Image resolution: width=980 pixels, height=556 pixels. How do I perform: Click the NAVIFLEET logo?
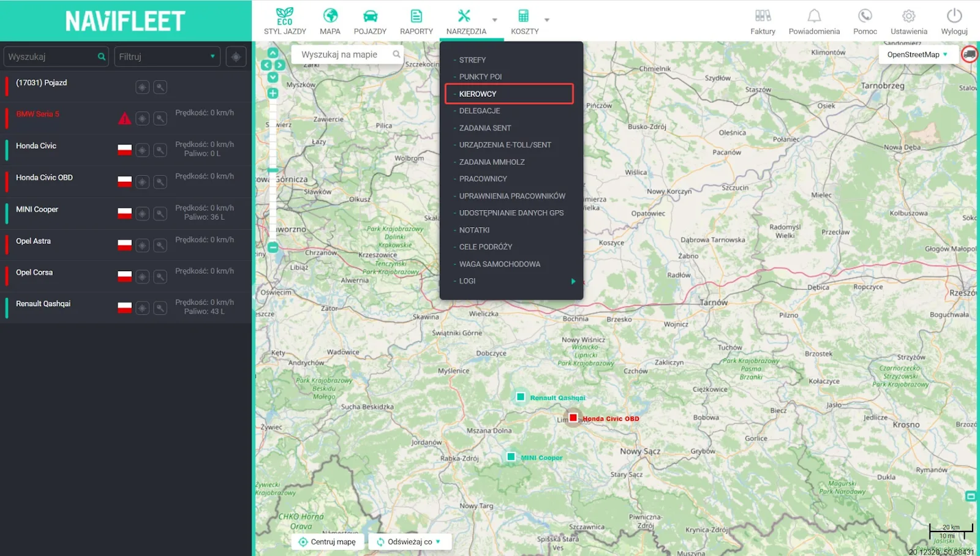point(126,21)
